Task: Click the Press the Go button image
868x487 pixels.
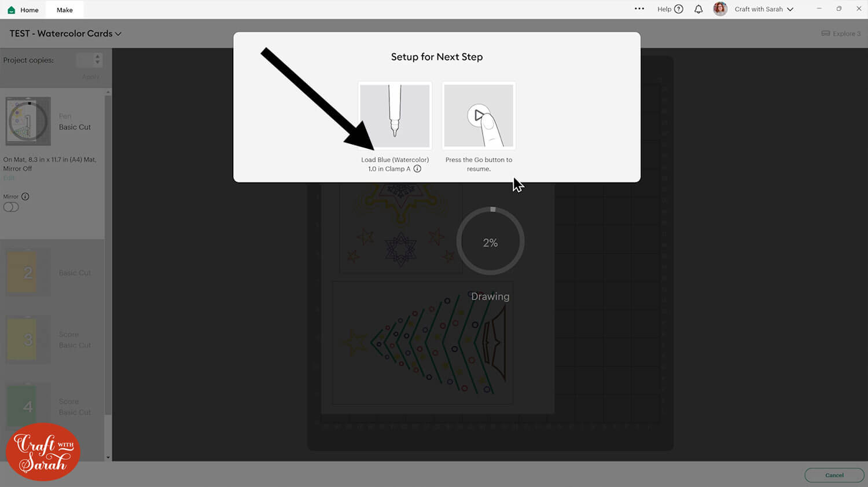Action: pos(479,116)
